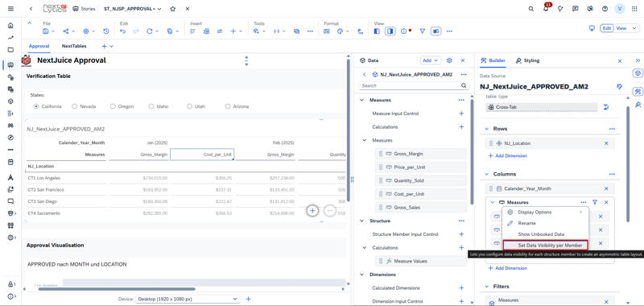Click the Undo arrow in the Edit group
644x306 pixels.
coord(123,31)
